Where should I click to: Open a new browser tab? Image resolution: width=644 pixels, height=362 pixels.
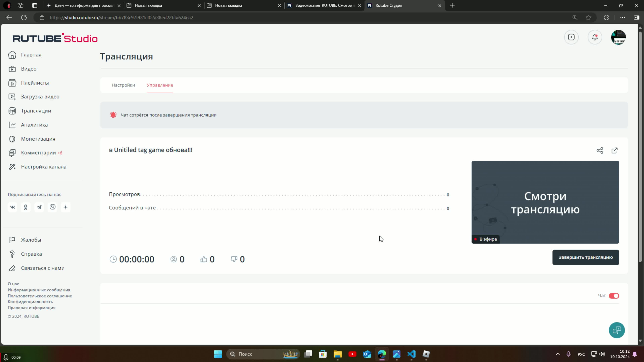click(452, 6)
